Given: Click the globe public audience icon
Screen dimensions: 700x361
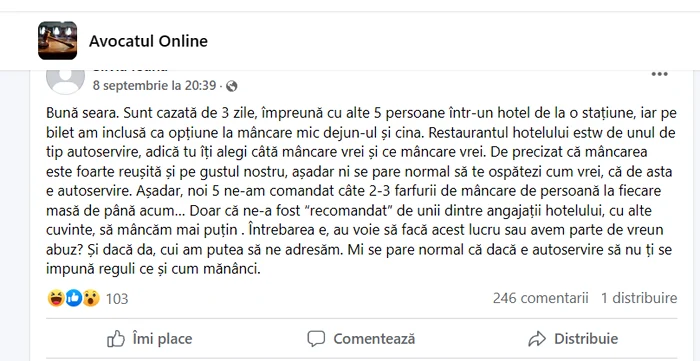Looking at the screenshot, I should click(x=231, y=86).
